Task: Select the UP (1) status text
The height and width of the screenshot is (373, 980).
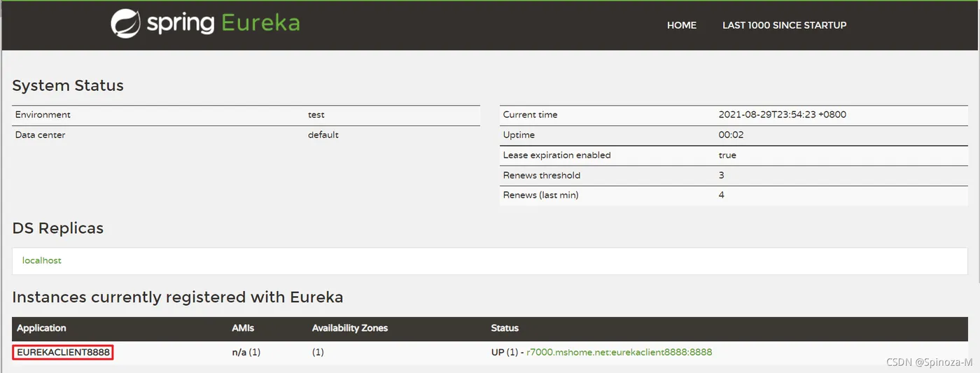Action: point(504,353)
